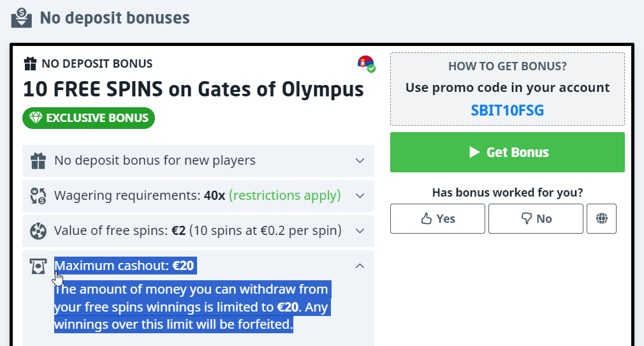
Task: Vote Yes that bonus worked
Action: tap(437, 219)
